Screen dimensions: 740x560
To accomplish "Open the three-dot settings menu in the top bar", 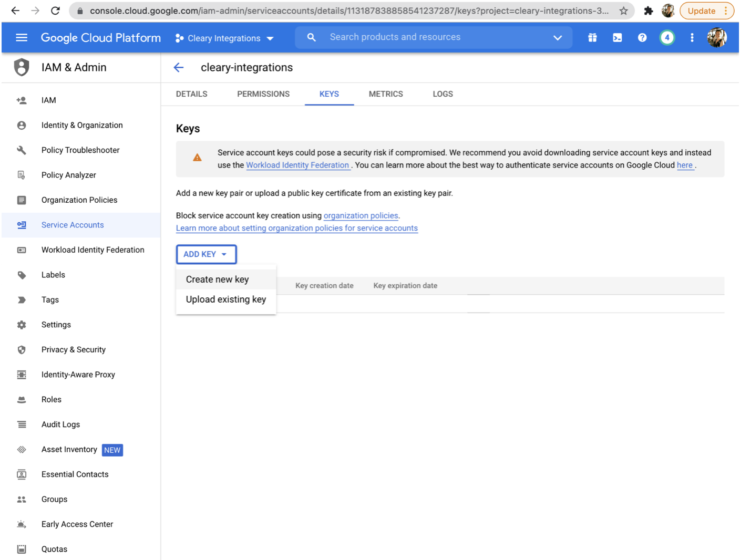I will click(692, 38).
